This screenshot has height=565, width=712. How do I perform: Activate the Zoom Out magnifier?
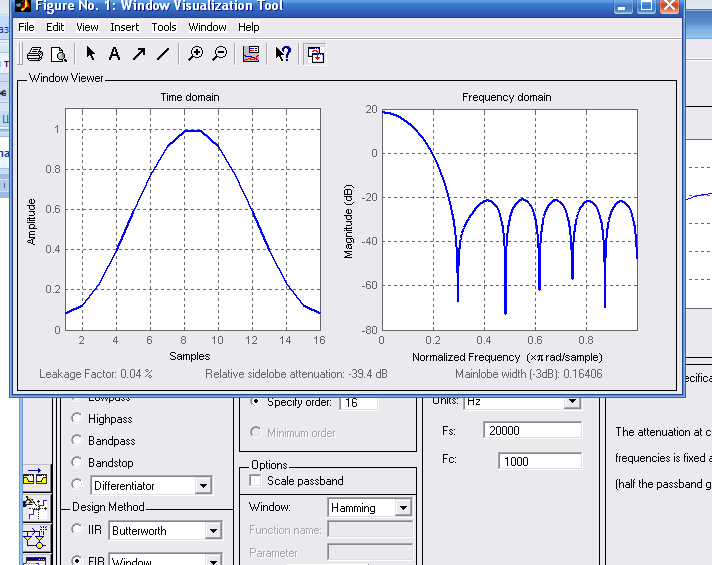pos(220,54)
